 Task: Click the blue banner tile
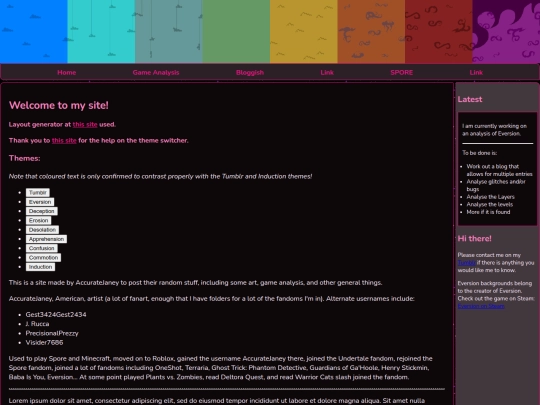coord(34,31)
